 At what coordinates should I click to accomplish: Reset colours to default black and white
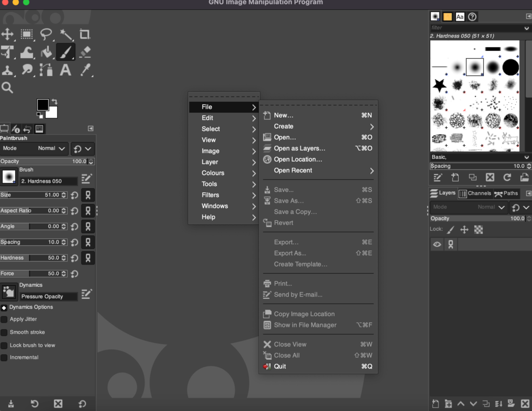[x=39, y=115]
